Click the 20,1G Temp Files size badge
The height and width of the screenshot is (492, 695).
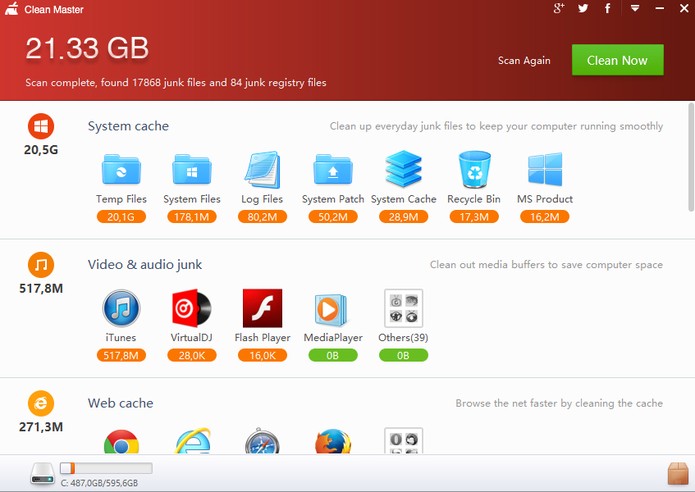pos(121,217)
